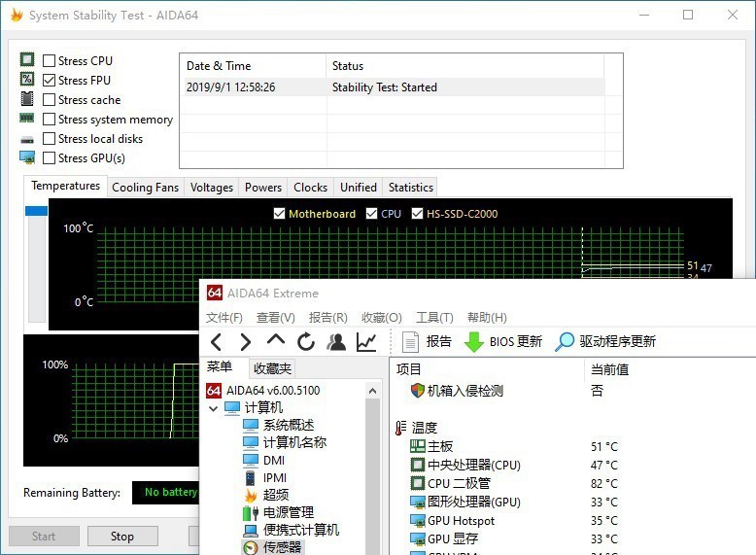756x555 pixels.
Task: Hide the CPU temperature graph line
Action: click(371, 213)
